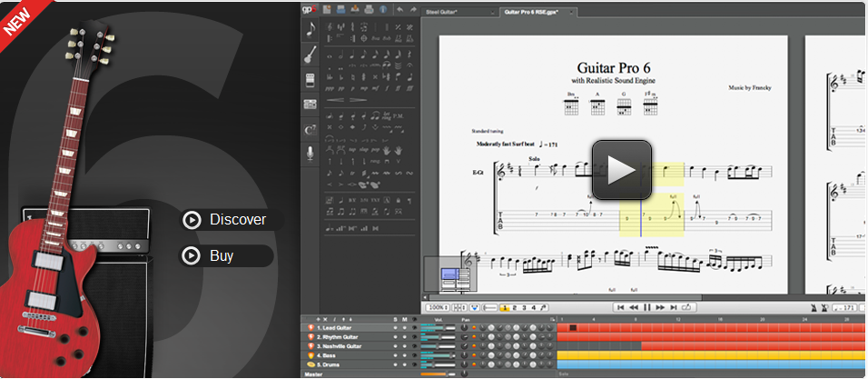Open the effects pedal panel
The height and width of the screenshot is (379, 868).
310,80
